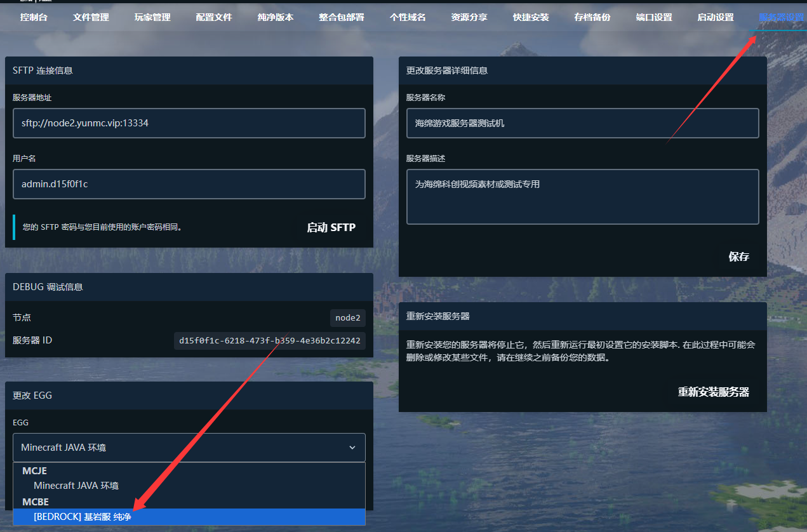The height and width of the screenshot is (532, 807).
Task: Click the SFTP 服务器地址 field
Action: pos(189,123)
